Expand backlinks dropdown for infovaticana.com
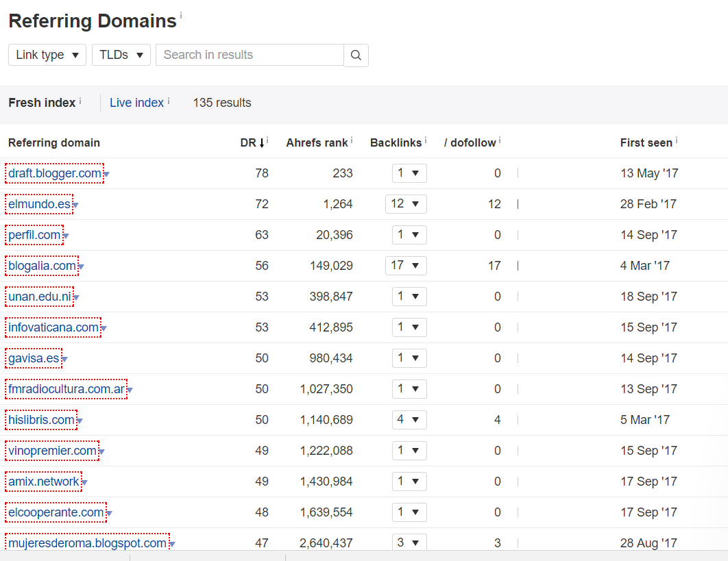Screen dimensions: 728x561 (x=409, y=327)
